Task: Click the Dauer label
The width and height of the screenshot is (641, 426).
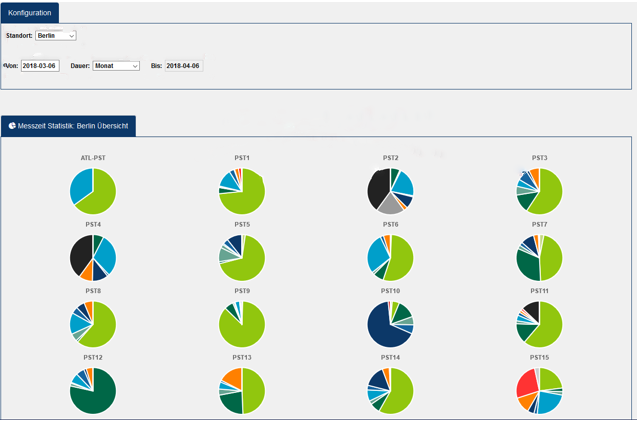Action: [x=80, y=66]
